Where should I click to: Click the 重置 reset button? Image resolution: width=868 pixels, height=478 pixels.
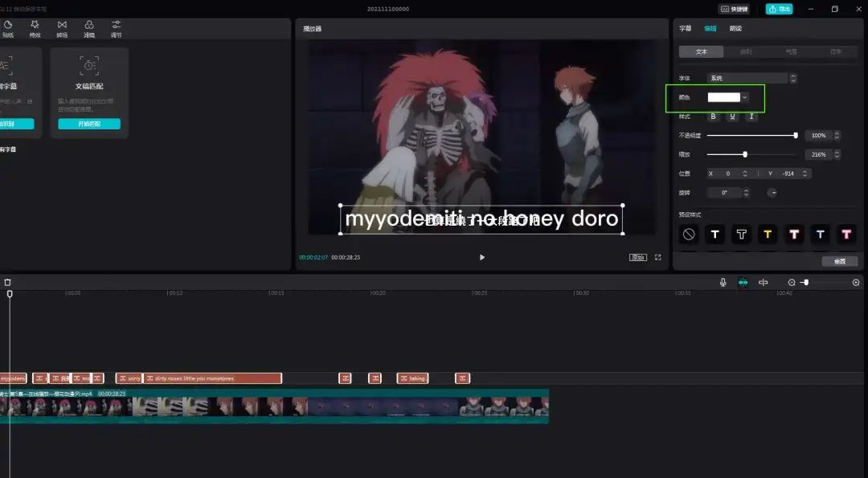pyautogui.click(x=840, y=261)
